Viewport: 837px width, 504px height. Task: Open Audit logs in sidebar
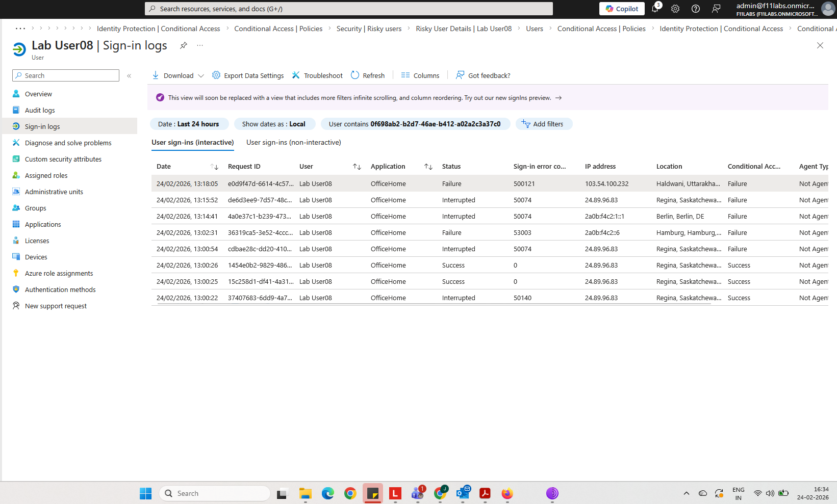(x=40, y=110)
